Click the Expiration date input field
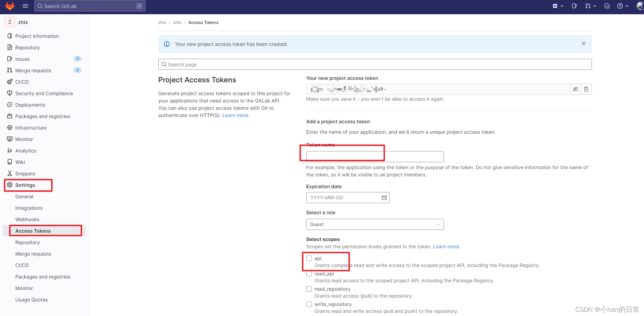The height and width of the screenshot is (316, 644). click(x=348, y=198)
